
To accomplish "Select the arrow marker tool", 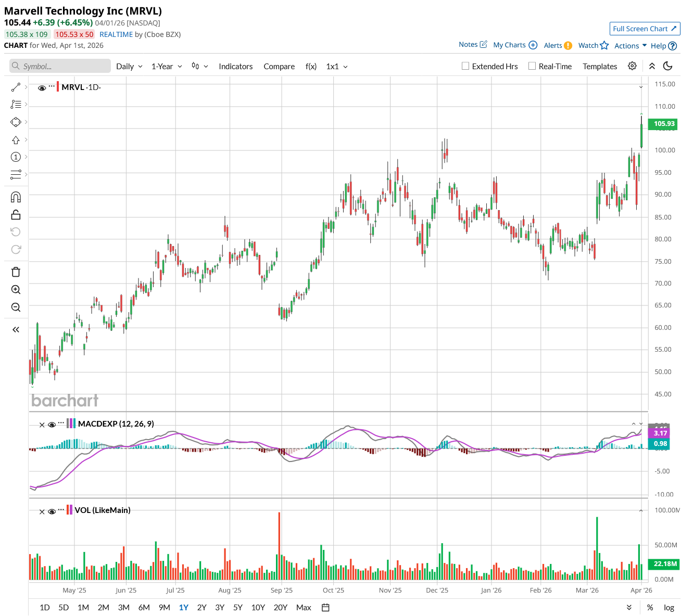I will pos(16,139).
